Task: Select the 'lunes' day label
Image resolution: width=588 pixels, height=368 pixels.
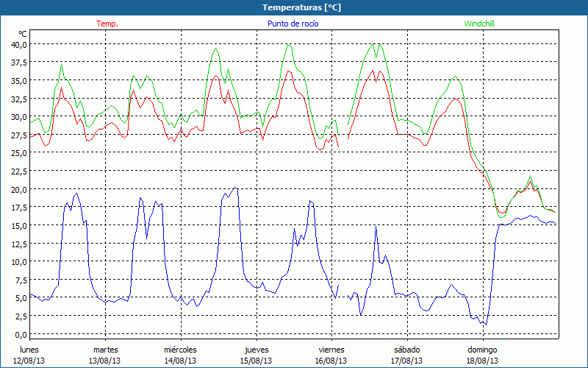Action: pos(29,350)
